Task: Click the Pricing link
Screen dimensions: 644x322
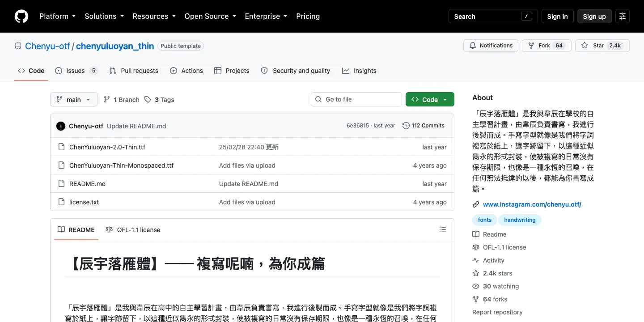Action: click(308, 16)
